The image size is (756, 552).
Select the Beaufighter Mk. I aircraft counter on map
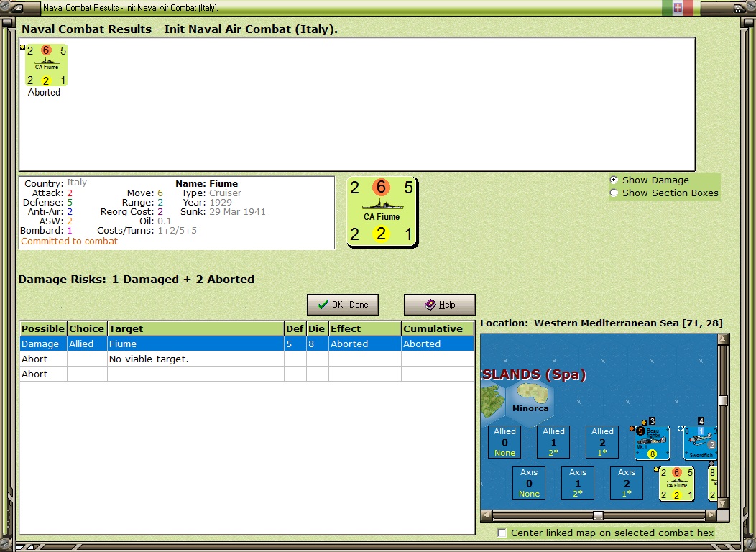(x=652, y=443)
